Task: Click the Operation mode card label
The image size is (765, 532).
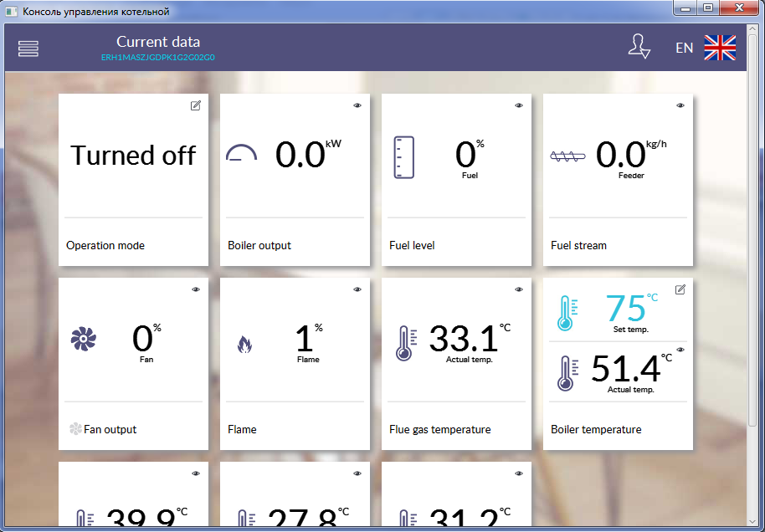Action: coord(105,245)
